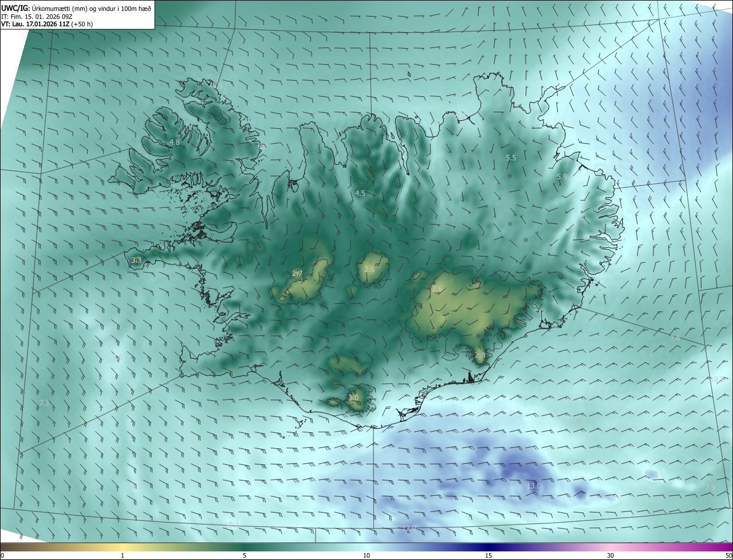Click the 3.0 value on the southern ice cap

[x=353, y=397]
